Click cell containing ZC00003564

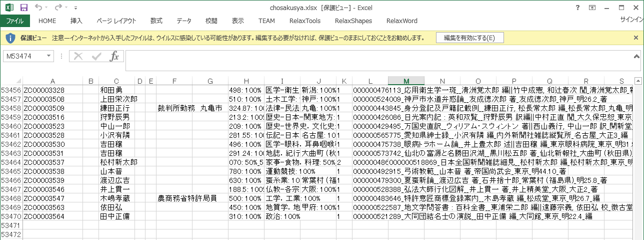tap(52, 216)
